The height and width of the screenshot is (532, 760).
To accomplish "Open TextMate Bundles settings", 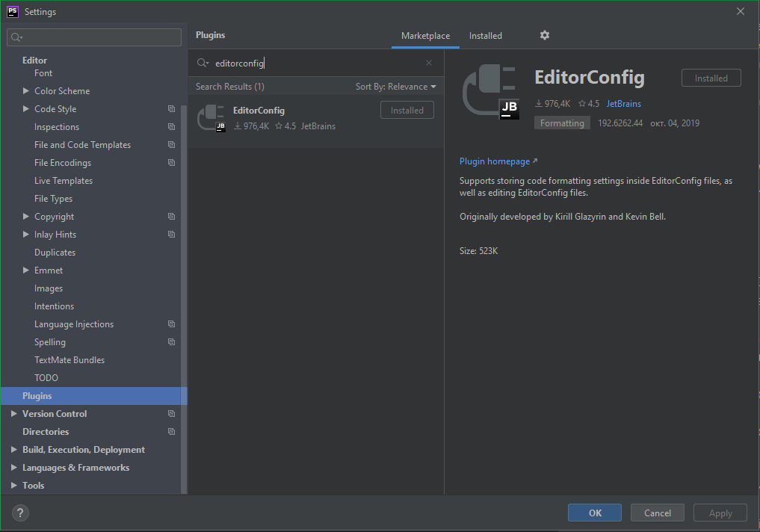I will 69,360.
